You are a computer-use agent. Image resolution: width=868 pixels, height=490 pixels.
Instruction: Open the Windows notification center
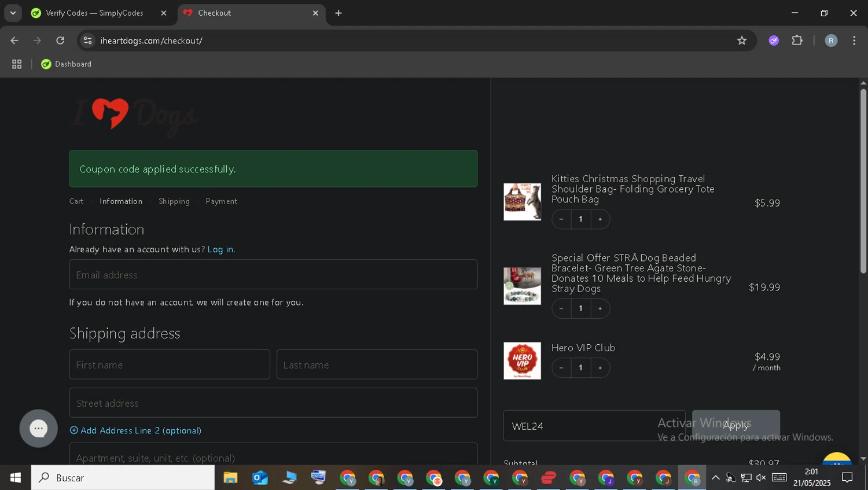point(848,478)
